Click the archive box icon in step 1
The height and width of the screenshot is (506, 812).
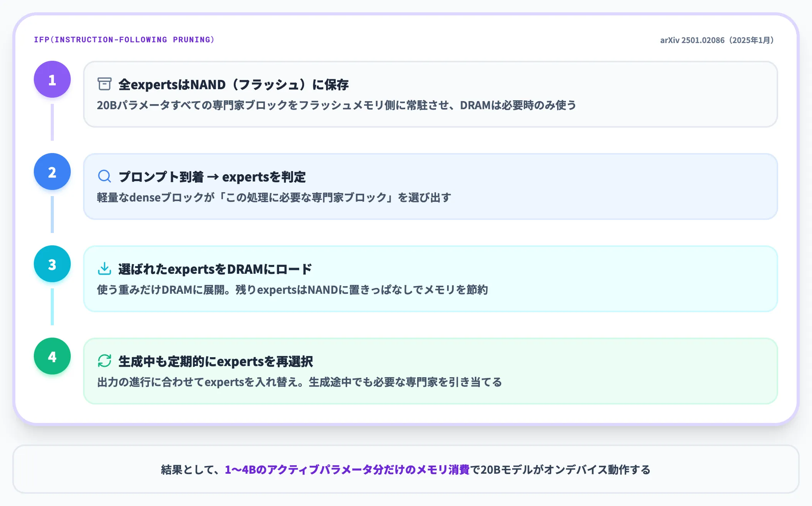[104, 84]
